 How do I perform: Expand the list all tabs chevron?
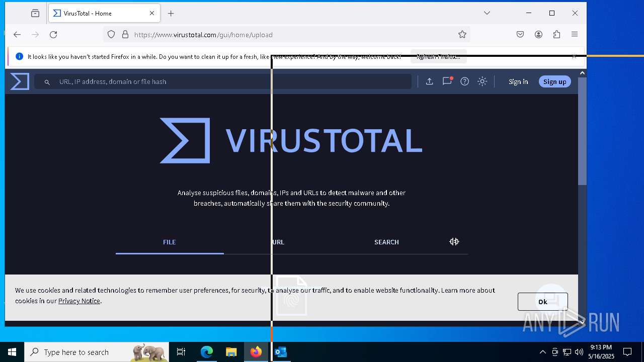pos(487,13)
